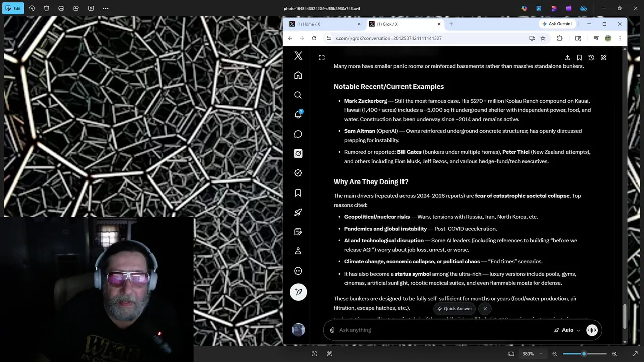Start Grok voice mode button
This screenshot has height=362, width=644.
point(592,330)
